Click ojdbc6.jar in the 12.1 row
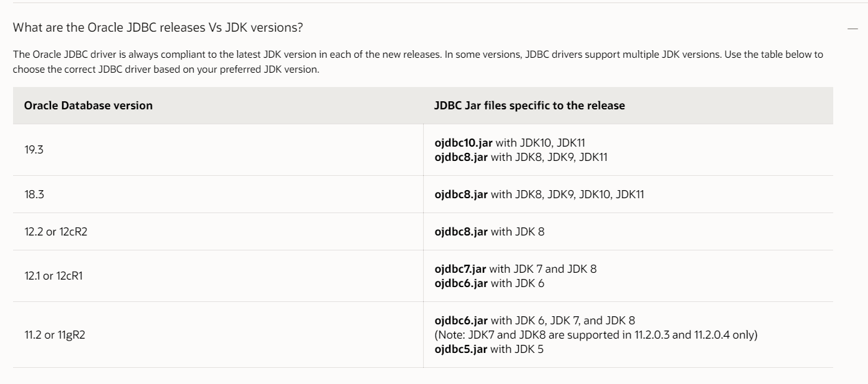 (460, 281)
